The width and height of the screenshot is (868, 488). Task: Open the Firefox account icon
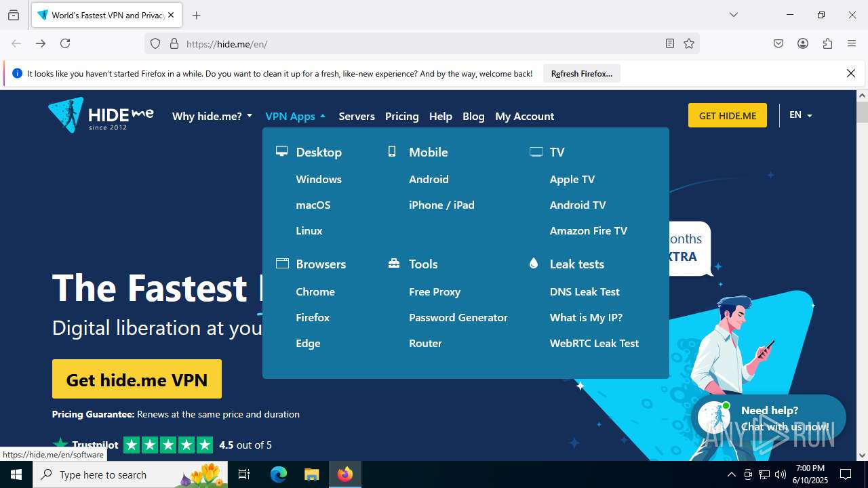[803, 43]
